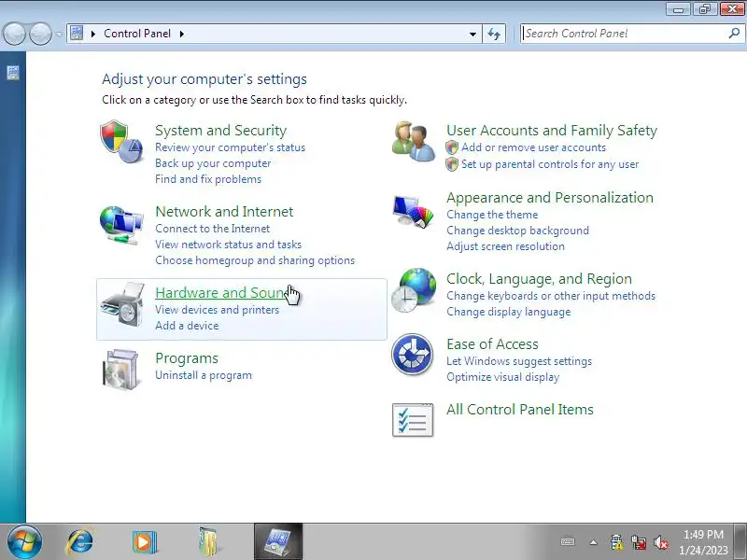Open Windows Media Player from taskbar
Image resolution: width=747 pixels, height=560 pixels.
pos(144,542)
